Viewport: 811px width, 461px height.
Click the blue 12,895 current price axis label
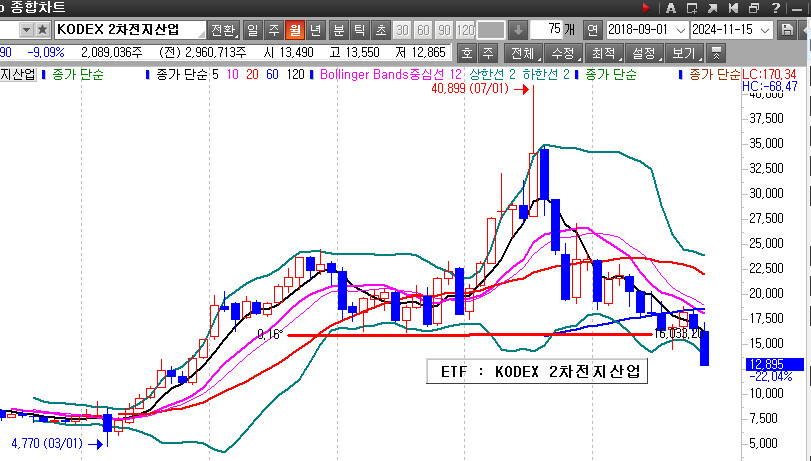pyautogui.click(x=774, y=364)
